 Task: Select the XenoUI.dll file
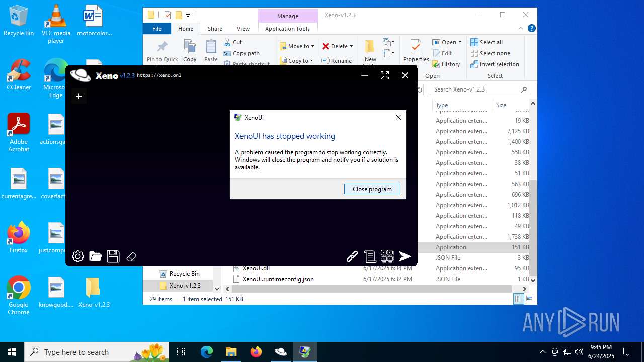coord(256,268)
